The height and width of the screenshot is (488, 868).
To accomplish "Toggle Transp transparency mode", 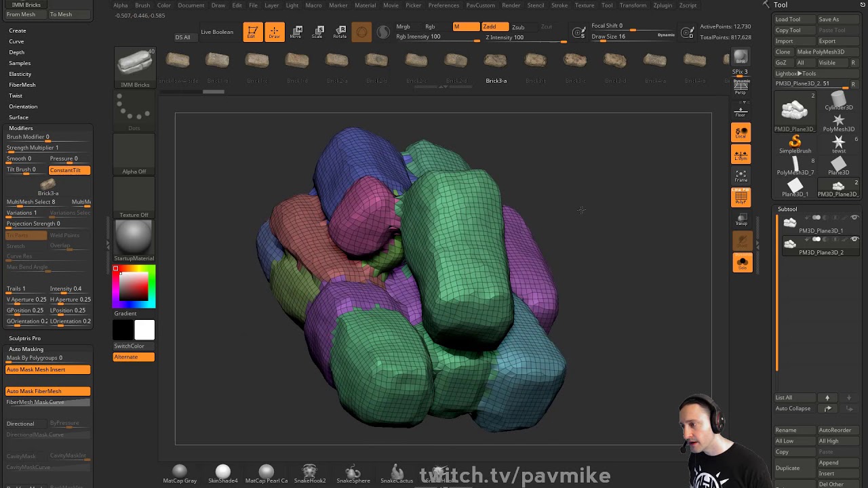I will click(741, 219).
